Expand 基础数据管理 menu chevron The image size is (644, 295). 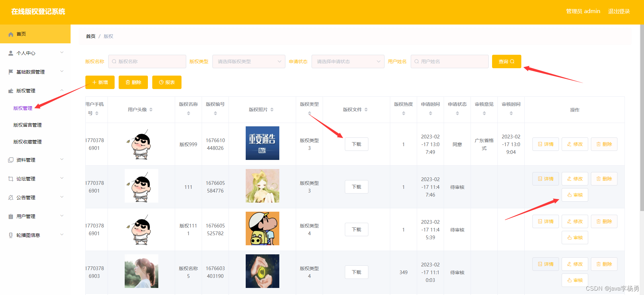62,72
